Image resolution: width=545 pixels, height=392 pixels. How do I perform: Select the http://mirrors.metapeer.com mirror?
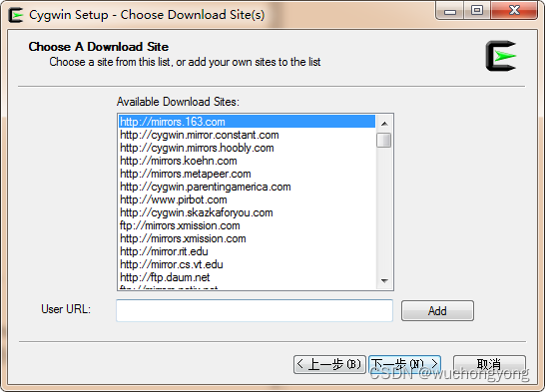pos(247,174)
